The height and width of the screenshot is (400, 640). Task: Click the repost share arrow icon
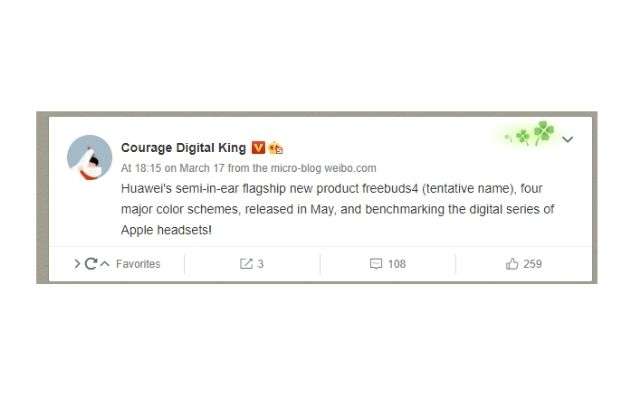tap(246, 264)
